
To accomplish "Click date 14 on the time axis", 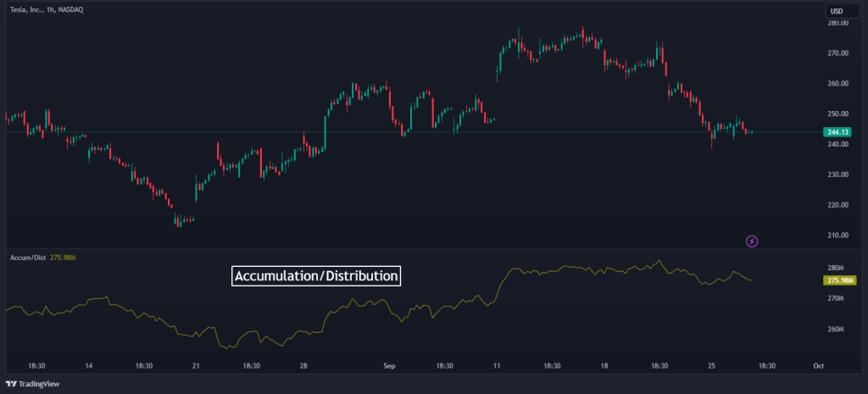I will click(x=88, y=366).
